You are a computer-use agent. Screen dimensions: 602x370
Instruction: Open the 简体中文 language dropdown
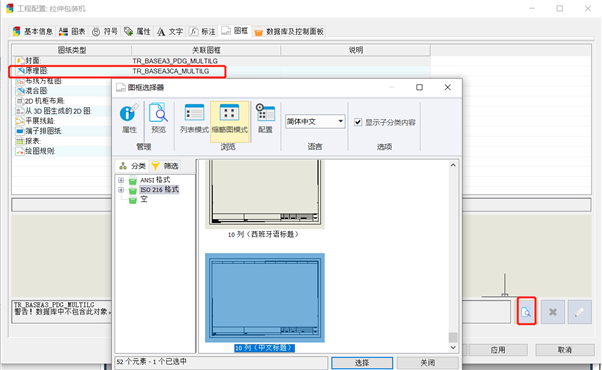pyautogui.click(x=314, y=122)
